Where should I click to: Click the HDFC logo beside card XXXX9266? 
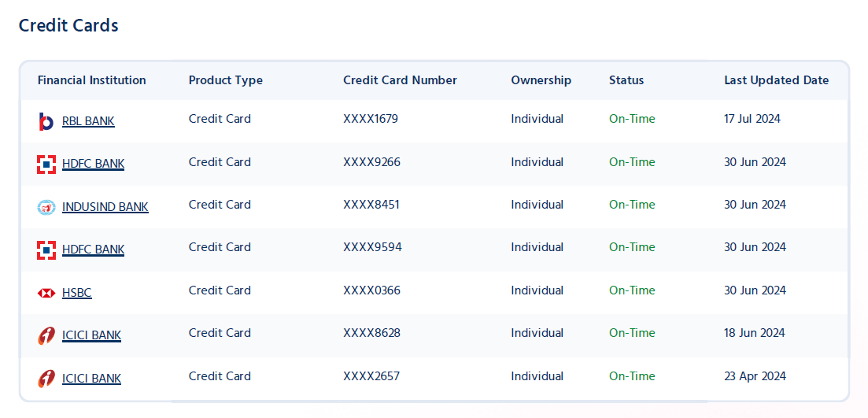coord(46,165)
